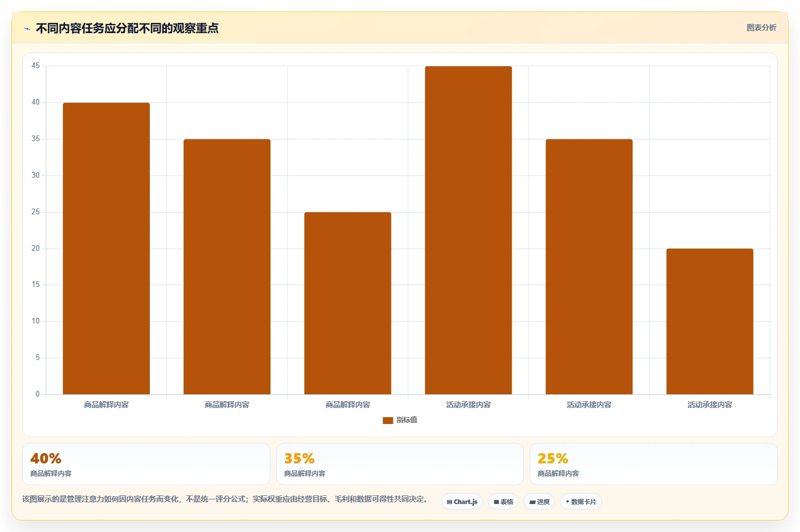Image resolution: width=800 pixels, height=532 pixels.
Task: Click the bar valued 40 for 商品解释内容
Action: 106,249
